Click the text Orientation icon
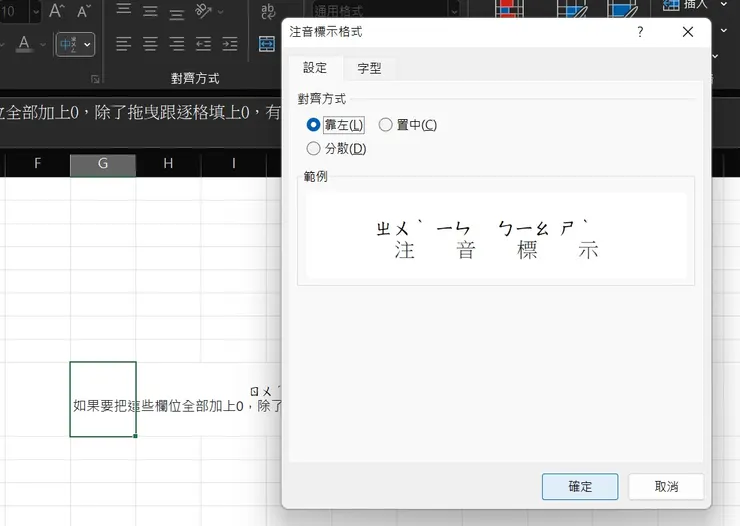Image resolution: width=740 pixels, height=526 pixels. [203, 10]
